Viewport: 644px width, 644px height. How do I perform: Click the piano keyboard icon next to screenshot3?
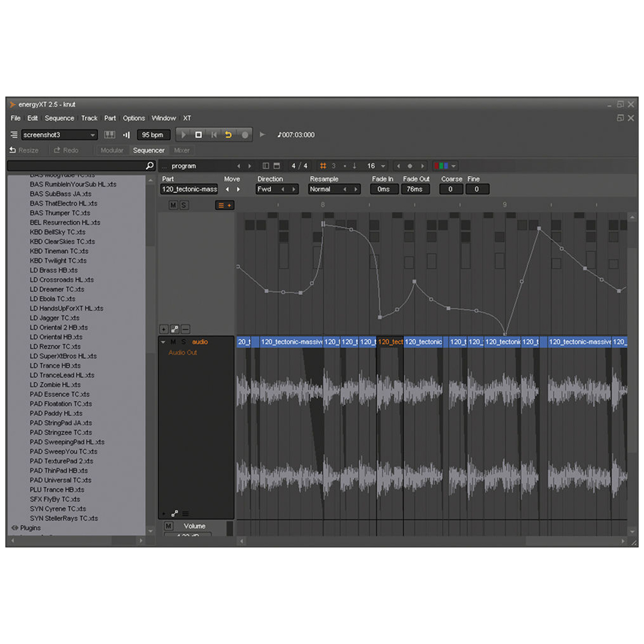(109, 135)
